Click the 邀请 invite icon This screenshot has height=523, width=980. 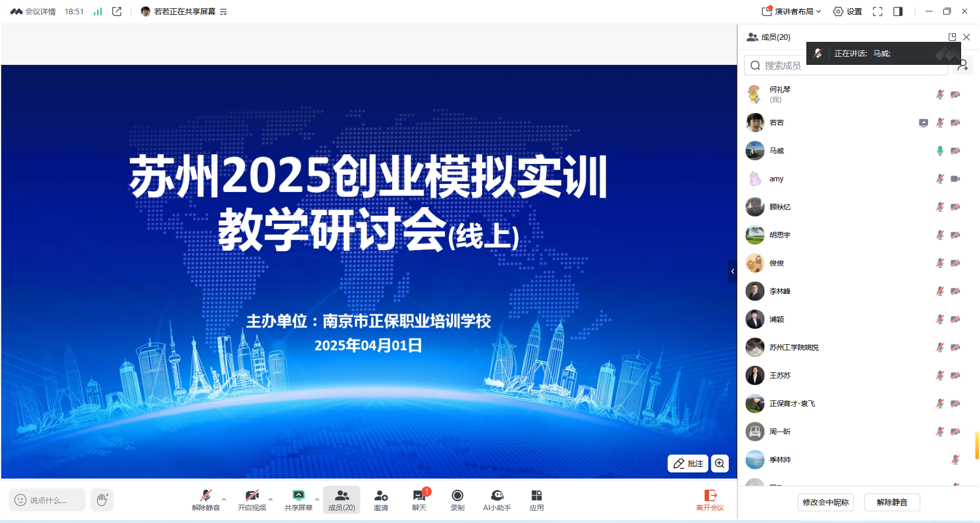point(381,499)
